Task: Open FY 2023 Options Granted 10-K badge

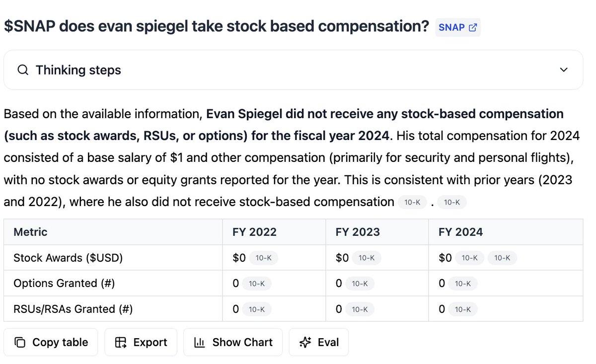Action: tap(360, 284)
